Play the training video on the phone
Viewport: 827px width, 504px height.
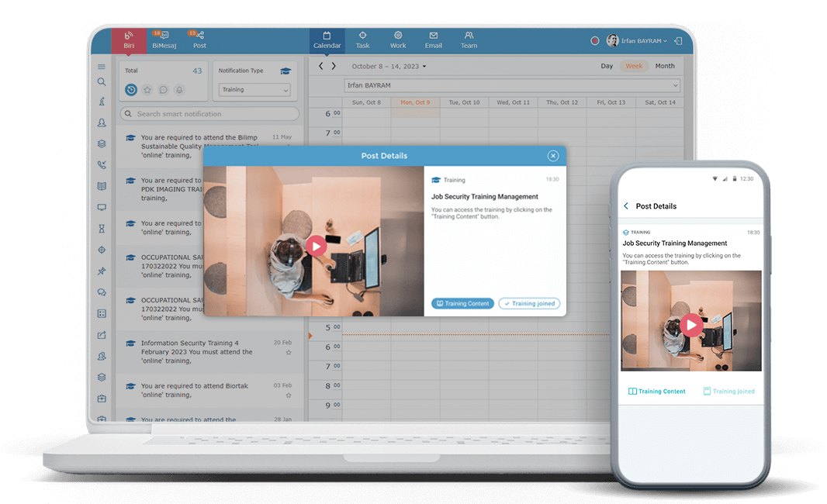click(691, 325)
